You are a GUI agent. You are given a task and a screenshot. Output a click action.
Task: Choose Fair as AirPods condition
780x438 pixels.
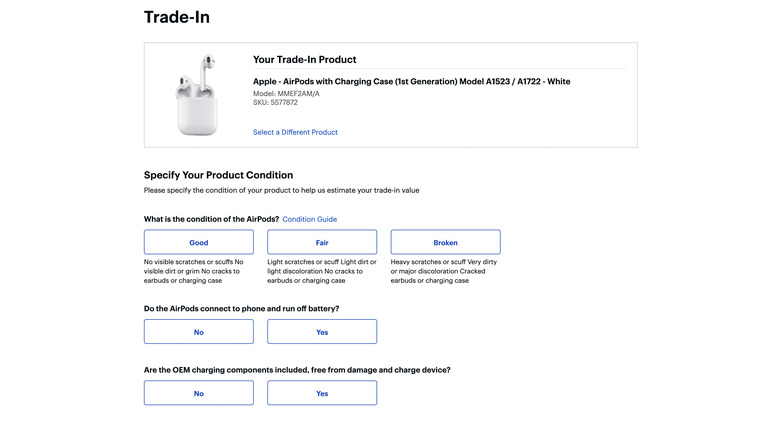pyautogui.click(x=322, y=243)
